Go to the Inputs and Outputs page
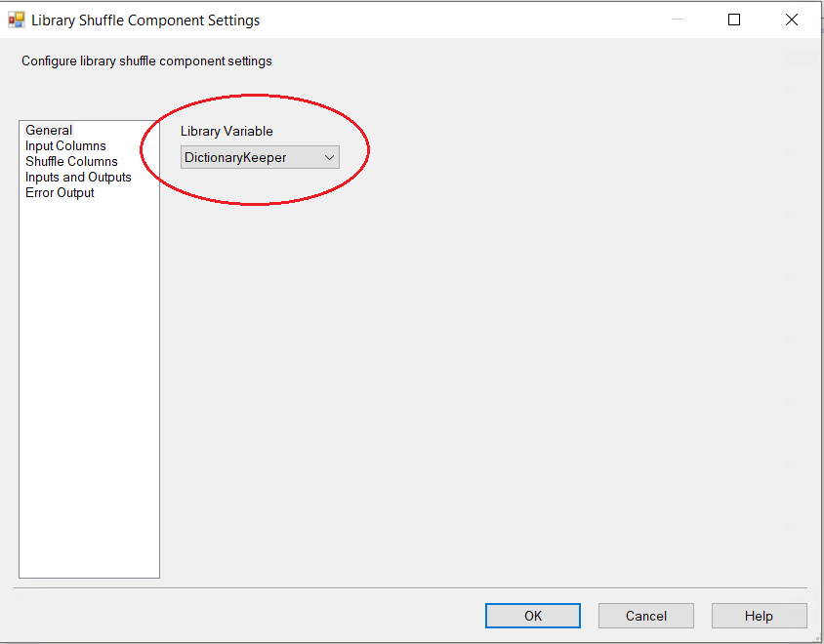This screenshot has height=644, width=824. tap(78, 177)
